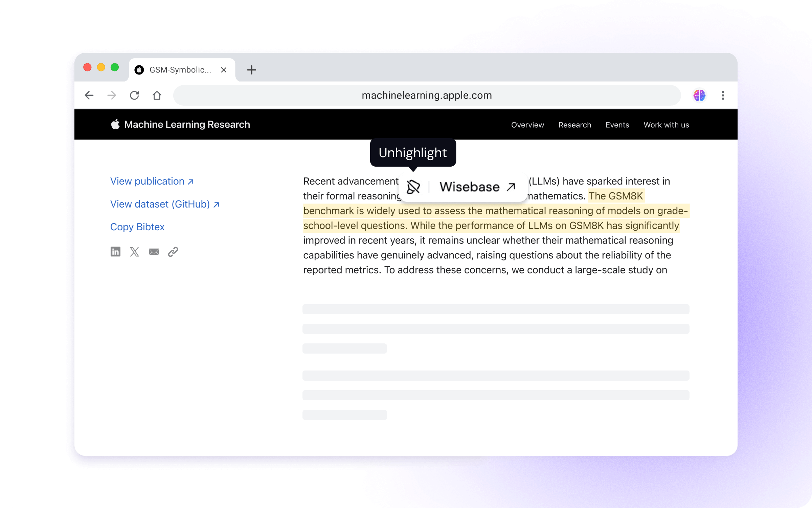The image size is (812, 508).
Task: Open Machine Learning Research home link
Action: click(187, 124)
